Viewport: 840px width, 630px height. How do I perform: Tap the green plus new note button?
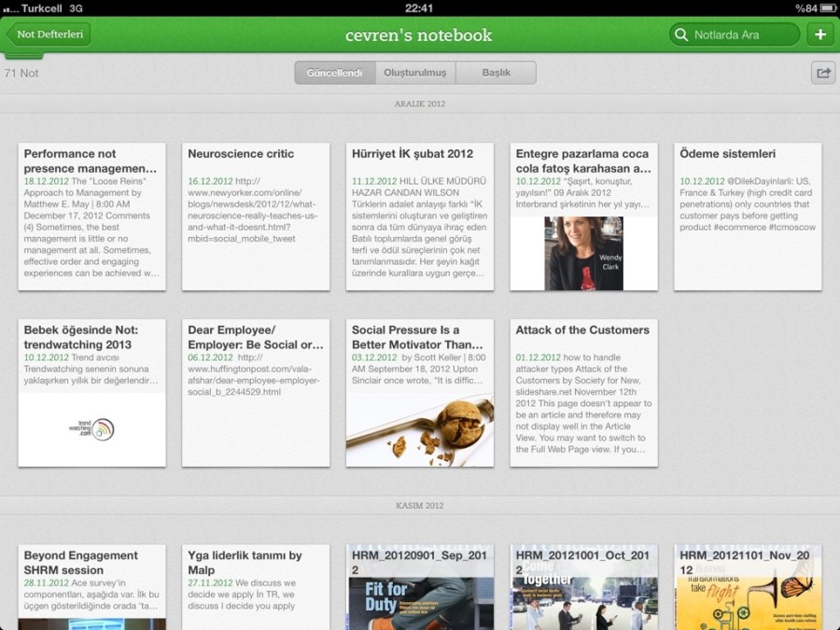click(x=820, y=35)
